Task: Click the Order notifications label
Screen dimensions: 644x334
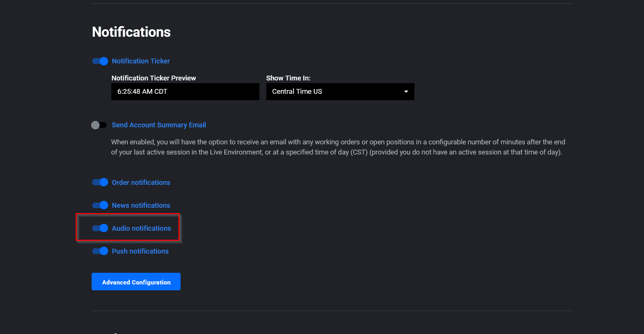Action: (x=141, y=182)
